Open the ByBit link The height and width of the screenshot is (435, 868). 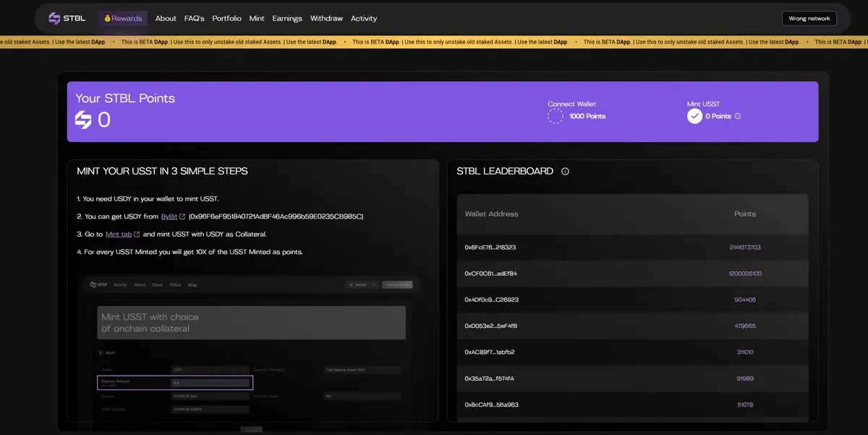click(x=169, y=216)
